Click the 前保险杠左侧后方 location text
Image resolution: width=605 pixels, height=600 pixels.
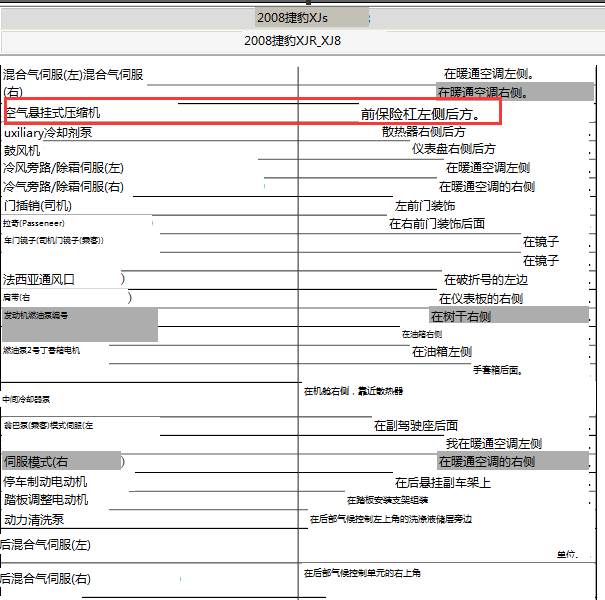420,114
